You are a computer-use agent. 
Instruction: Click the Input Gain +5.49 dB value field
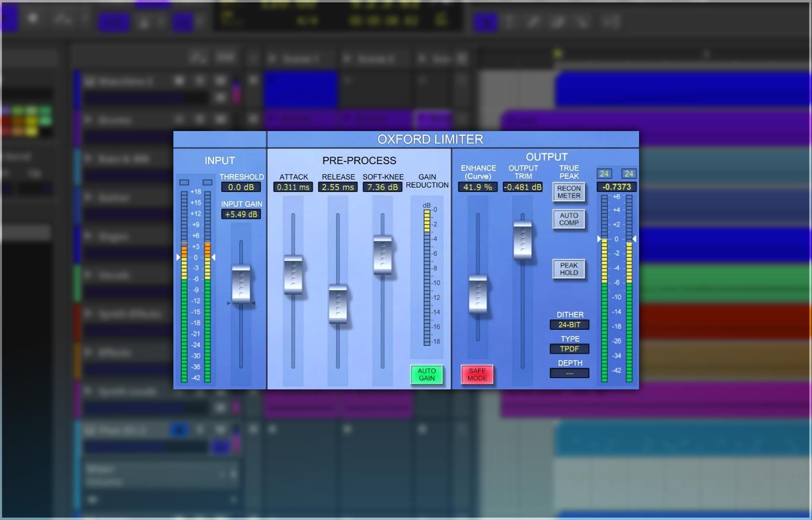tap(241, 214)
